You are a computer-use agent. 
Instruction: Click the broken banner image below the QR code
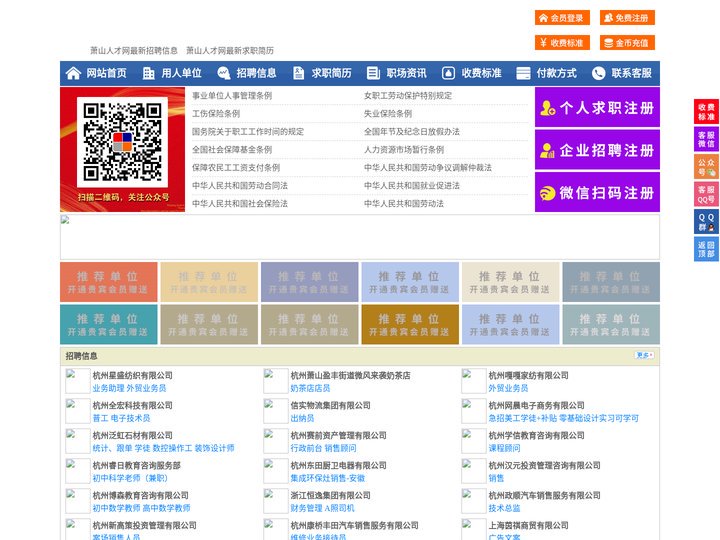(360, 237)
